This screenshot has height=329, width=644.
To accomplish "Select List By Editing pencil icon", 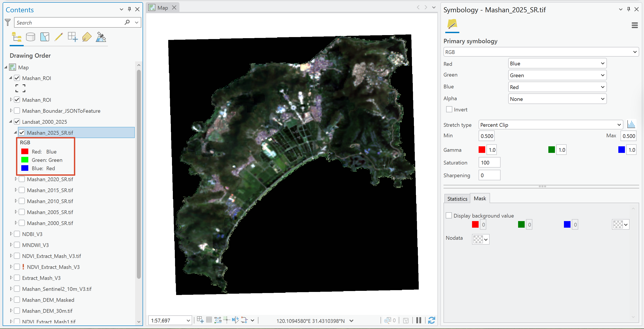I will click(59, 37).
